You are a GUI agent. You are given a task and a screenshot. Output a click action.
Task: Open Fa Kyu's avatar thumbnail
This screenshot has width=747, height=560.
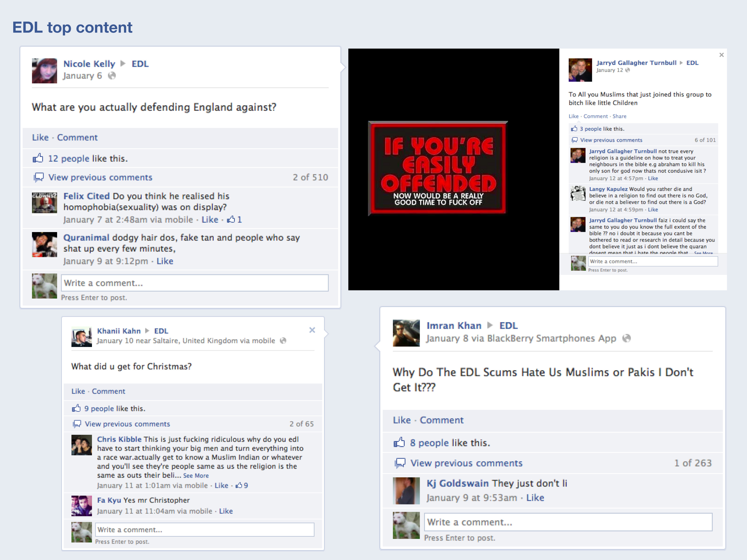pos(81,506)
